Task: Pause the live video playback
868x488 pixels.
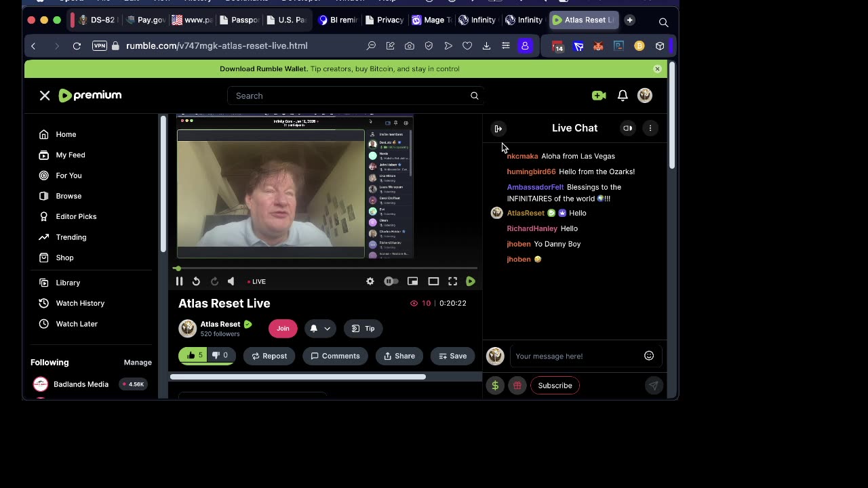Action: coord(179,281)
